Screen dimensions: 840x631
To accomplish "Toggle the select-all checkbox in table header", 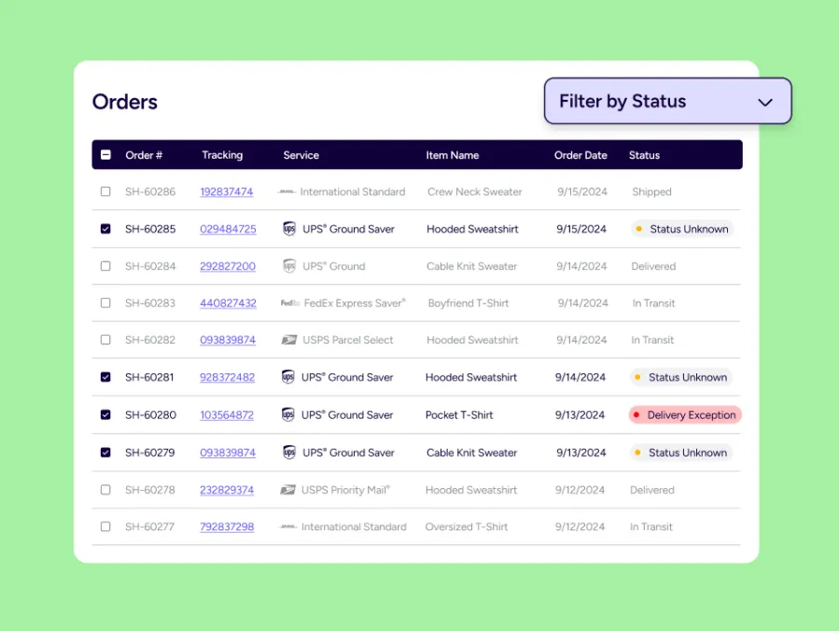I will click(x=105, y=155).
